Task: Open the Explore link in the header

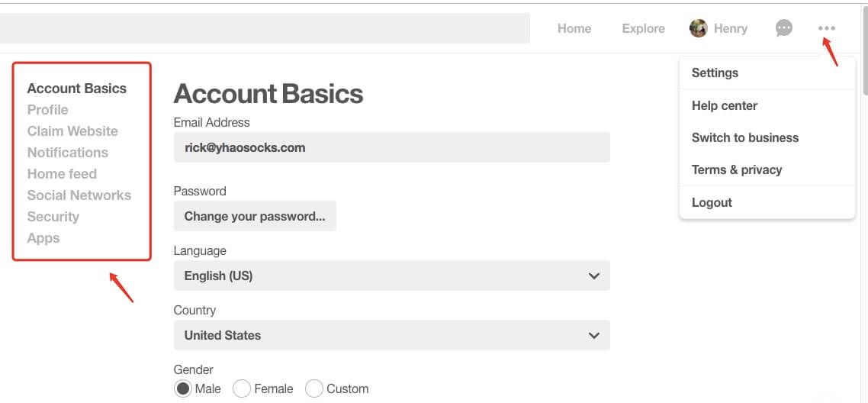Action: click(x=643, y=29)
